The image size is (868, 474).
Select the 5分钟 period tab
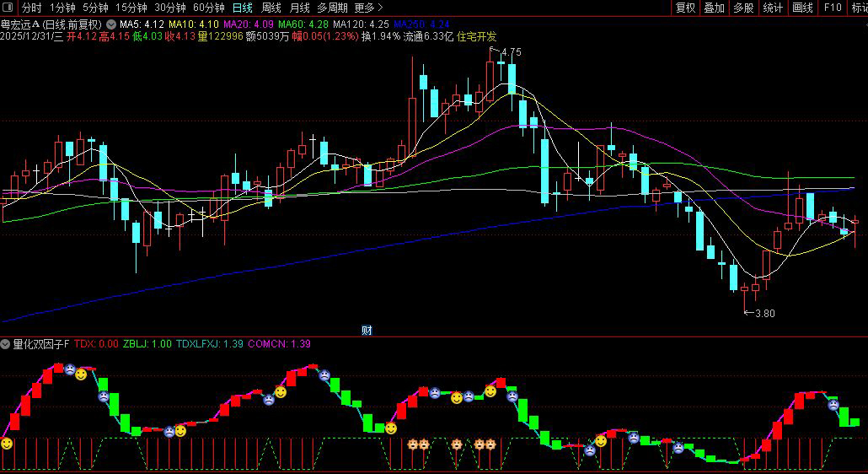click(95, 8)
